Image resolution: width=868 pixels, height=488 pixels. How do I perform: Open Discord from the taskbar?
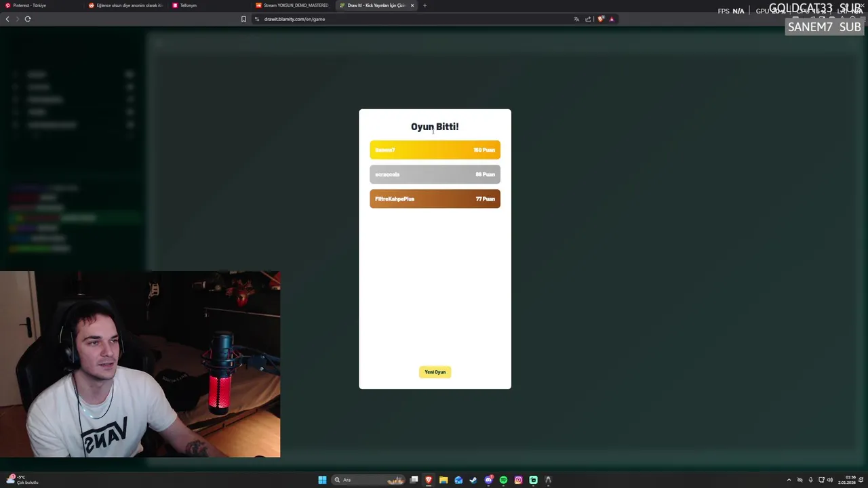pyautogui.click(x=488, y=480)
